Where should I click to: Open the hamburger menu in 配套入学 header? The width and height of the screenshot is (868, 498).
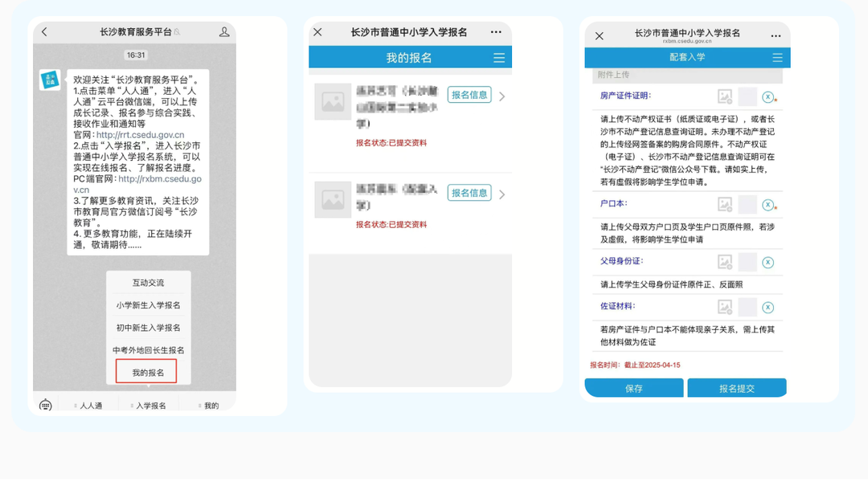pos(777,58)
